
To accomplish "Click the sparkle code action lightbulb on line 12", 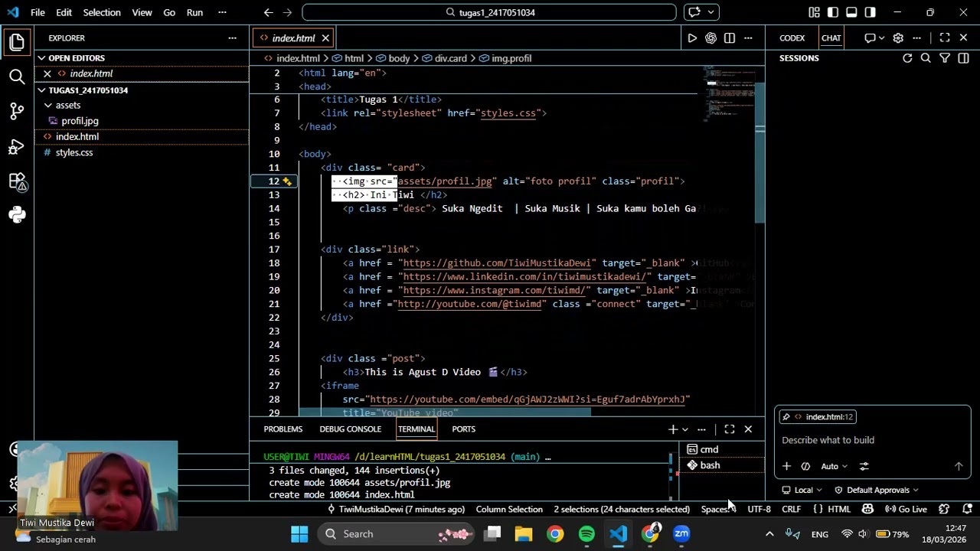I will coord(287,181).
